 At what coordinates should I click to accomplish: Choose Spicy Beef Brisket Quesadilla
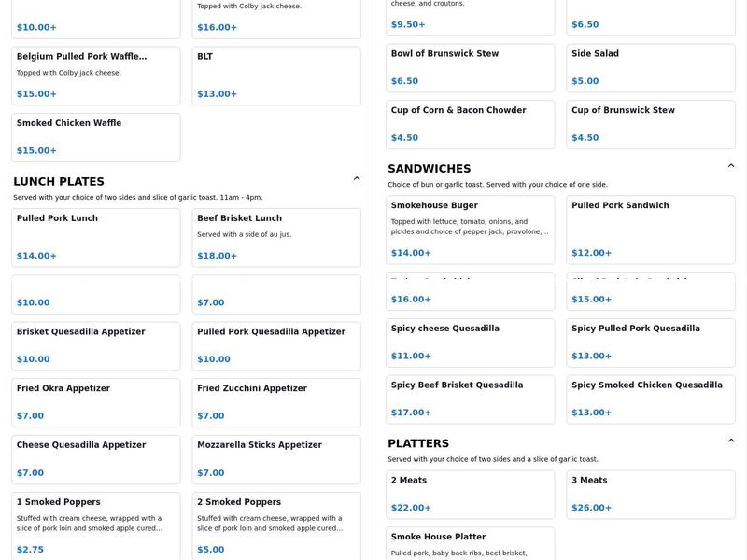470,399
